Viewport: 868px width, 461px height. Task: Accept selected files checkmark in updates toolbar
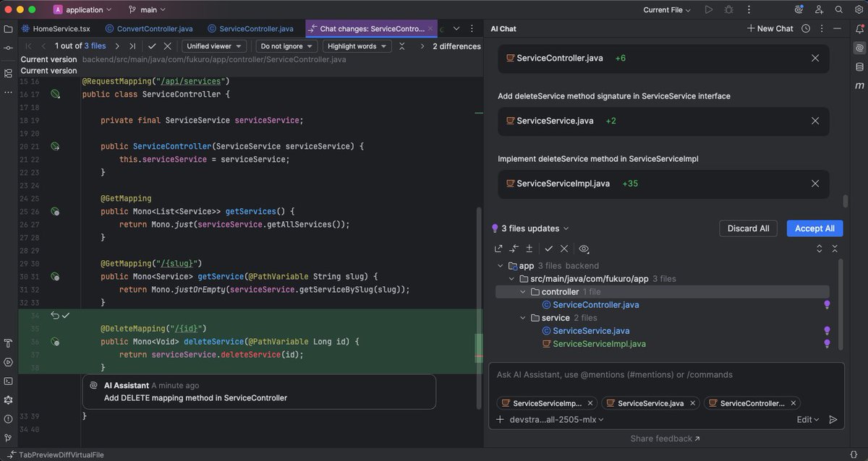pos(549,249)
